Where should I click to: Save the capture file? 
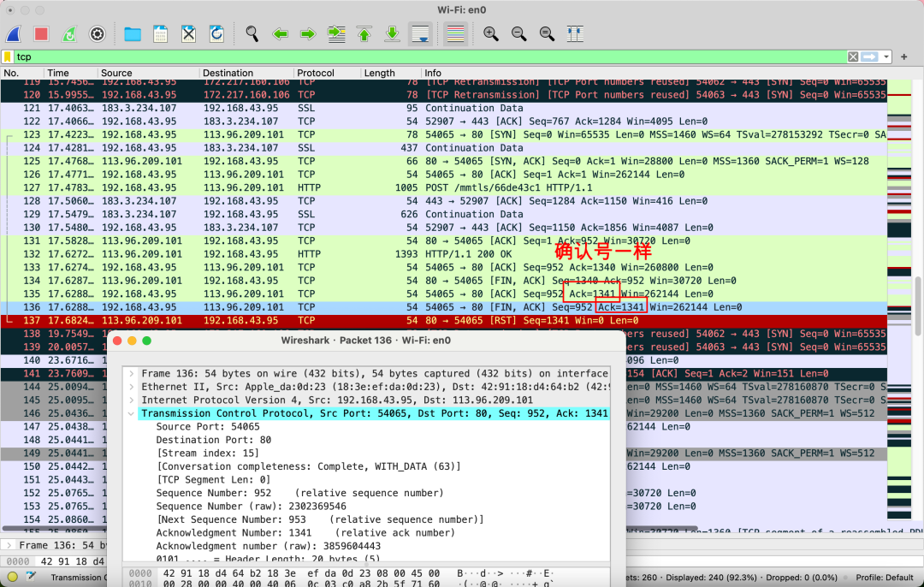coord(160,34)
